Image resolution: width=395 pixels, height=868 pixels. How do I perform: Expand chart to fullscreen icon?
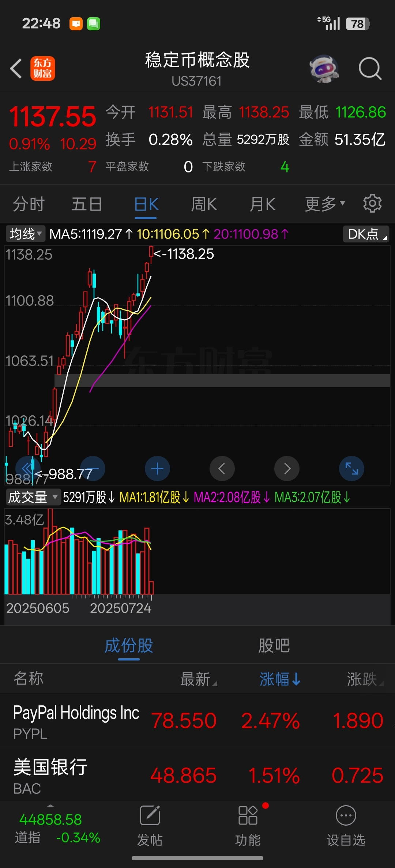point(351,469)
